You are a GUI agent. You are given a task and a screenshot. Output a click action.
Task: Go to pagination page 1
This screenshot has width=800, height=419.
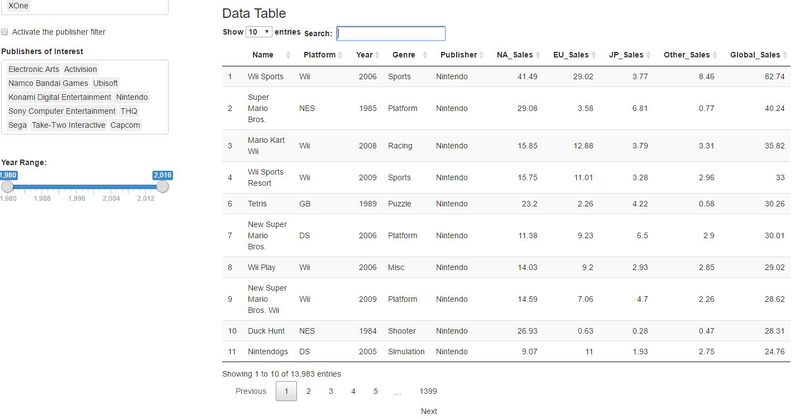pyautogui.click(x=286, y=391)
